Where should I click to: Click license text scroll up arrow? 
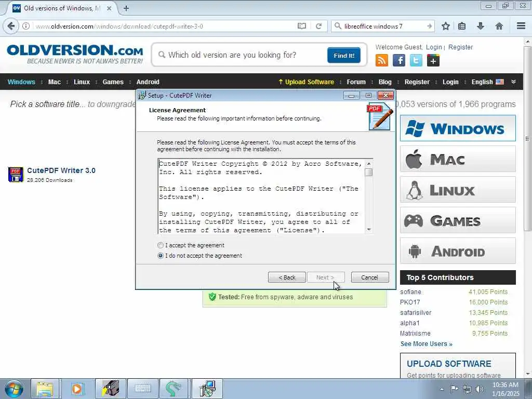tap(369, 164)
